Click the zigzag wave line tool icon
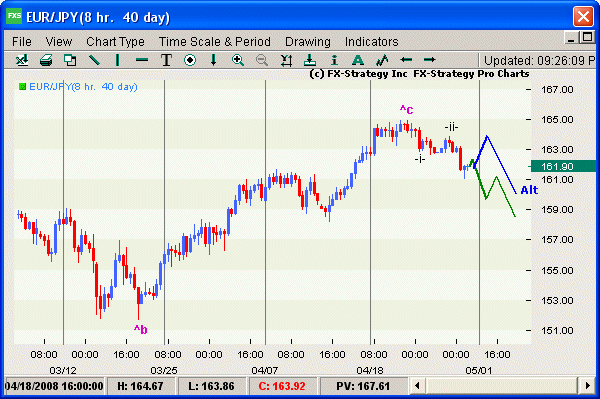600x399 pixels. pos(382,60)
